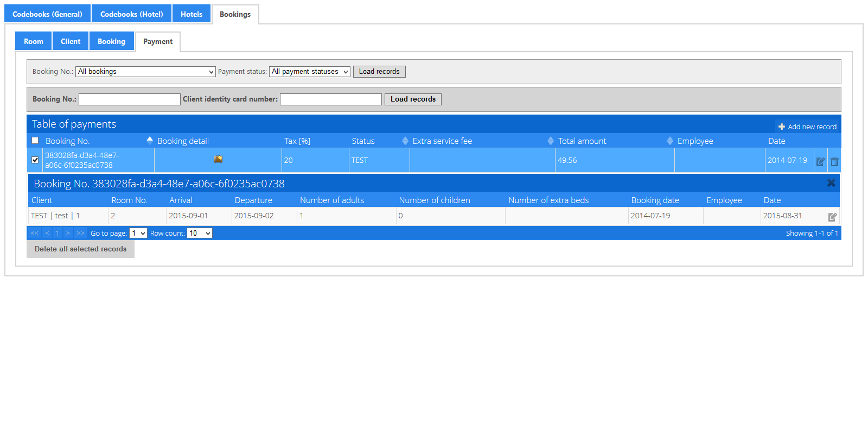Close the Booking No. detail panel
The width and height of the screenshot is (868, 429).
pyautogui.click(x=831, y=183)
